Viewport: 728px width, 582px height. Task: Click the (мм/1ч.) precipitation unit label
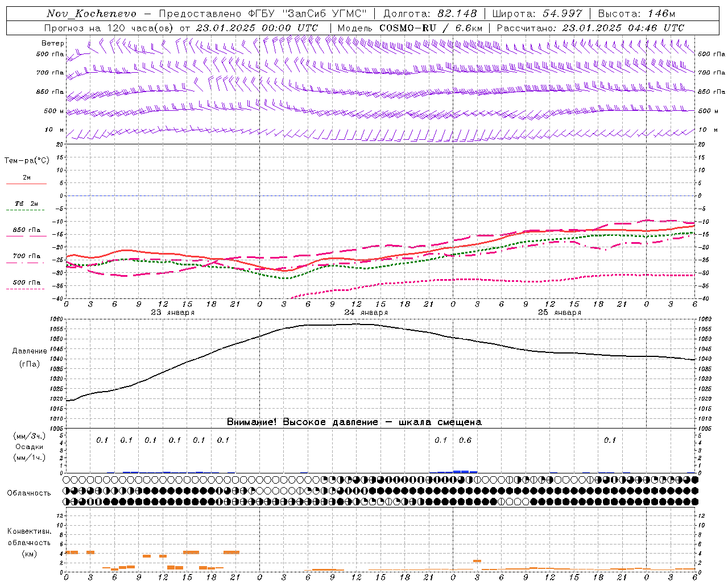click(30, 458)
